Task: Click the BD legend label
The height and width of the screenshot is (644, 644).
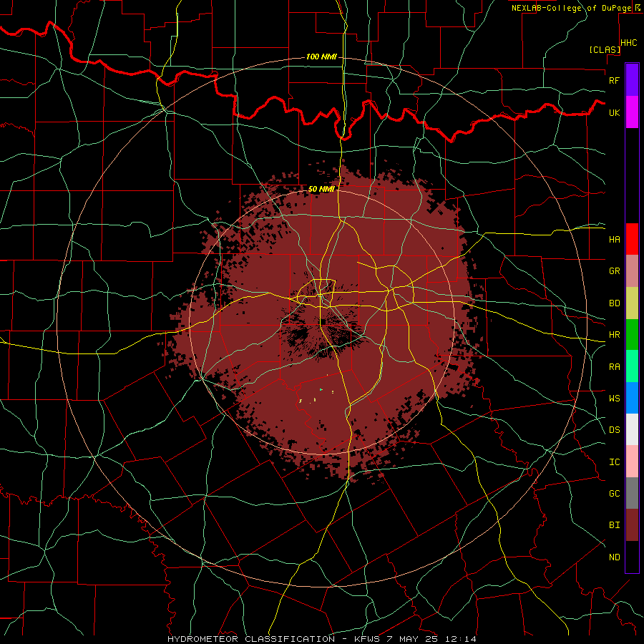Action: (614, 303)
